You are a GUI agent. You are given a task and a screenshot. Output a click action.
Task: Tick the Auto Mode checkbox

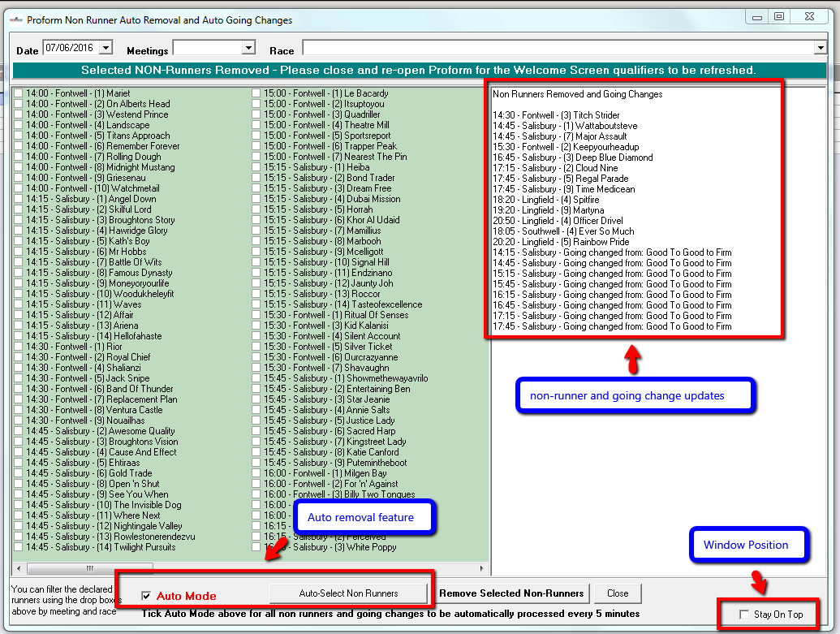146,596
